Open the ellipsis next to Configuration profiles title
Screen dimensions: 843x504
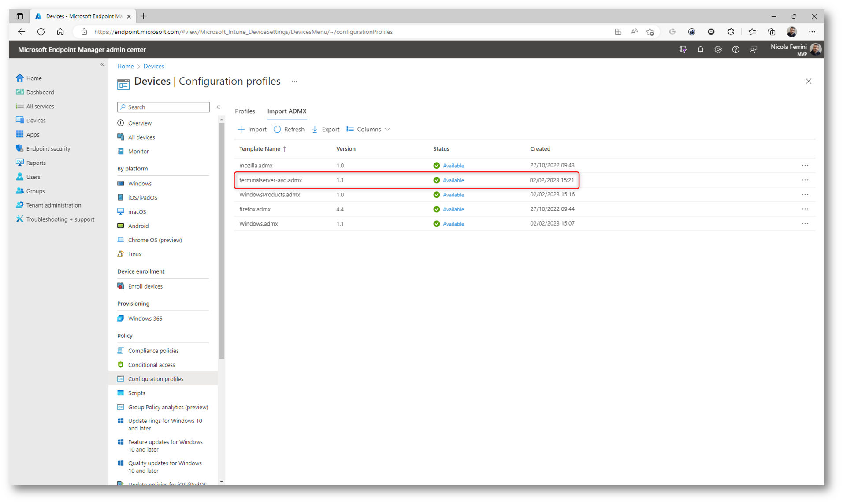coord(294,81)
